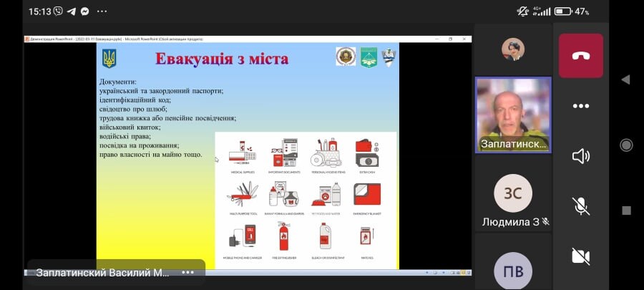Click the Matches pictogram
This screenshot has width=644, height=290.
click(x=366, y=236)
